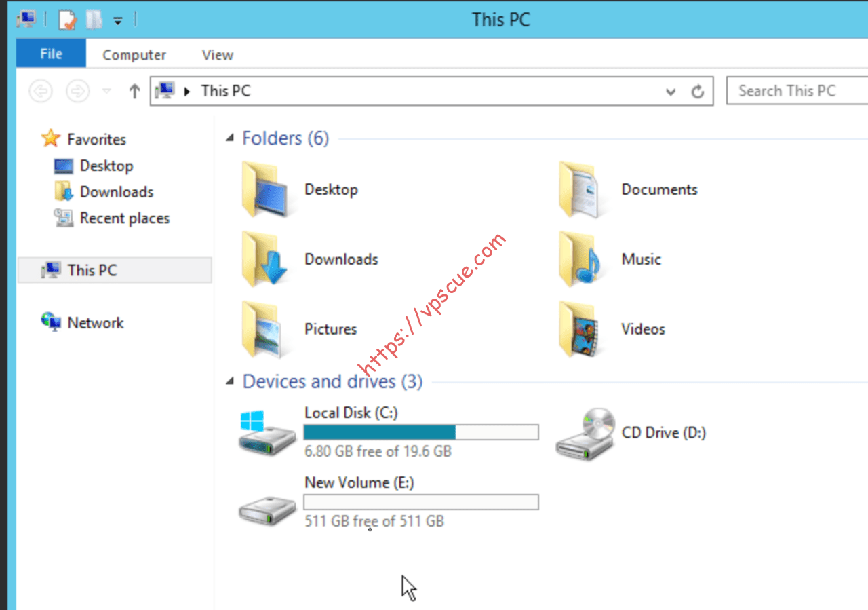Screen dimensions: 868x610
Task: Switch to the Computer ribbon tab
Action: (134, 55)
